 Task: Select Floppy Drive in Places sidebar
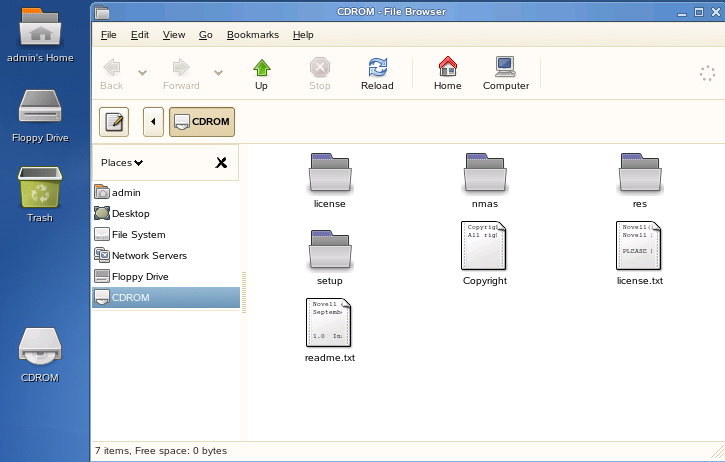coord(166,277)
